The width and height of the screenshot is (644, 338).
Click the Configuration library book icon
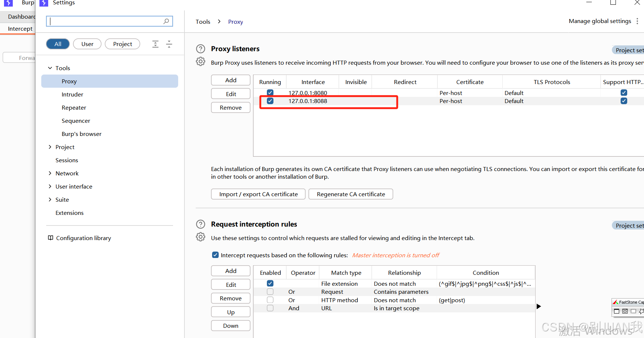tap(51, 238)
